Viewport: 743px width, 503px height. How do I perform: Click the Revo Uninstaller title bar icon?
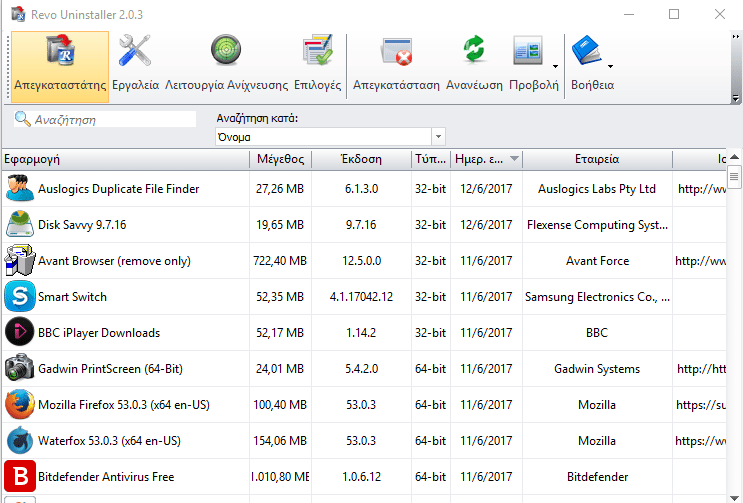[x=18, y=14]
